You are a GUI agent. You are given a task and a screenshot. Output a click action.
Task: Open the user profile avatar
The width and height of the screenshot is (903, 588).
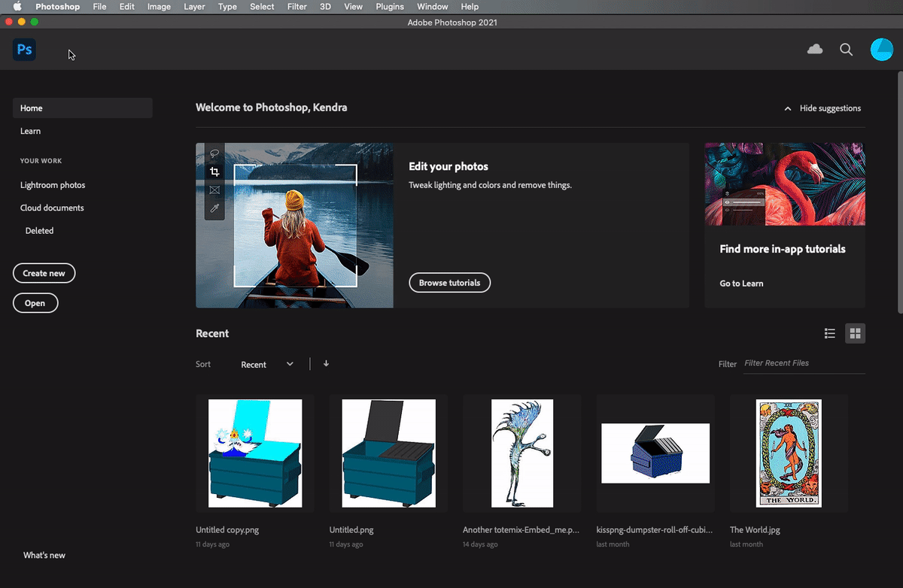coord(882,50)
